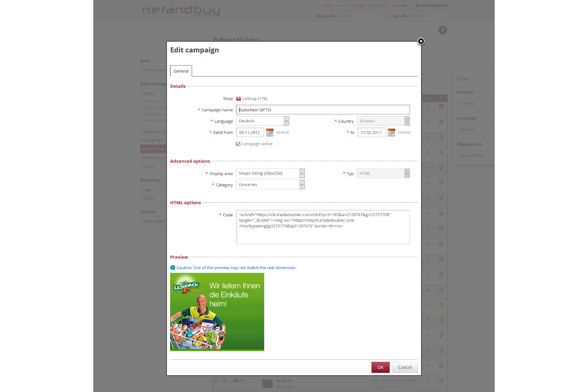The height and width of the screenshot is (392, 588).
Task: Click the LeShop banner preview image
Action: coord(217,312)
